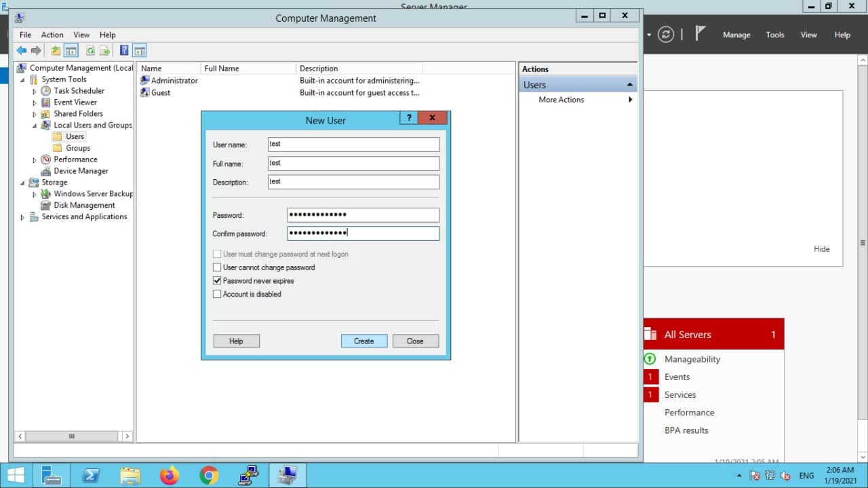
Task: Click the Server Manager refresh icon
Action: 666,35
